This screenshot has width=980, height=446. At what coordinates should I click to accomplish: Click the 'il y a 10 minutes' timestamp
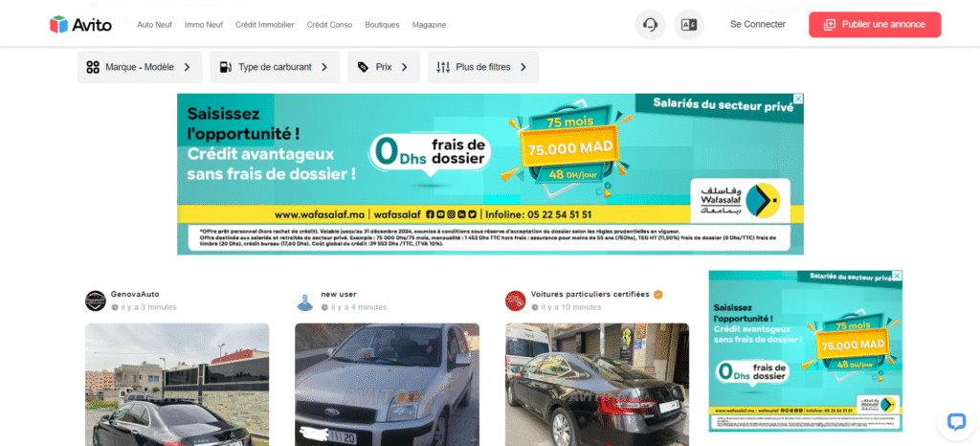(570, 307)
